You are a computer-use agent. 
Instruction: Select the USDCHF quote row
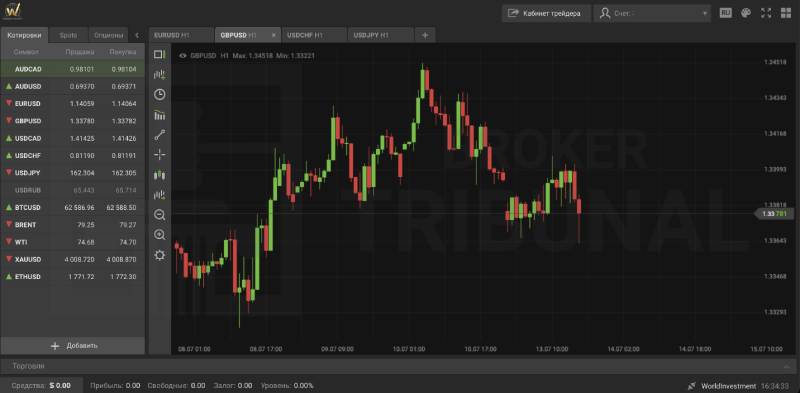pos(73,156)
